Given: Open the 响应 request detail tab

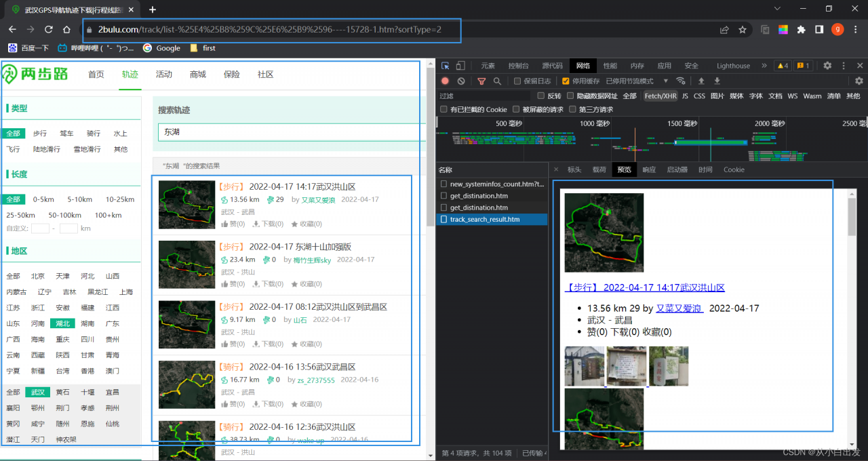Looking at the screenshot, I should pyautogui.click(x=649, y=169).
